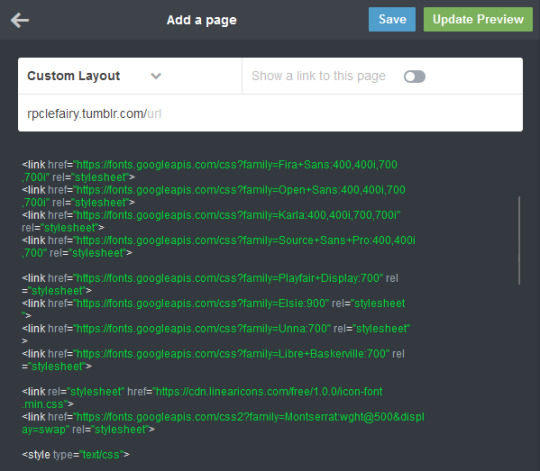Click the Add a page title
Image resolution: width=540 pixels, height=471 pixels.
pos(201,20)
